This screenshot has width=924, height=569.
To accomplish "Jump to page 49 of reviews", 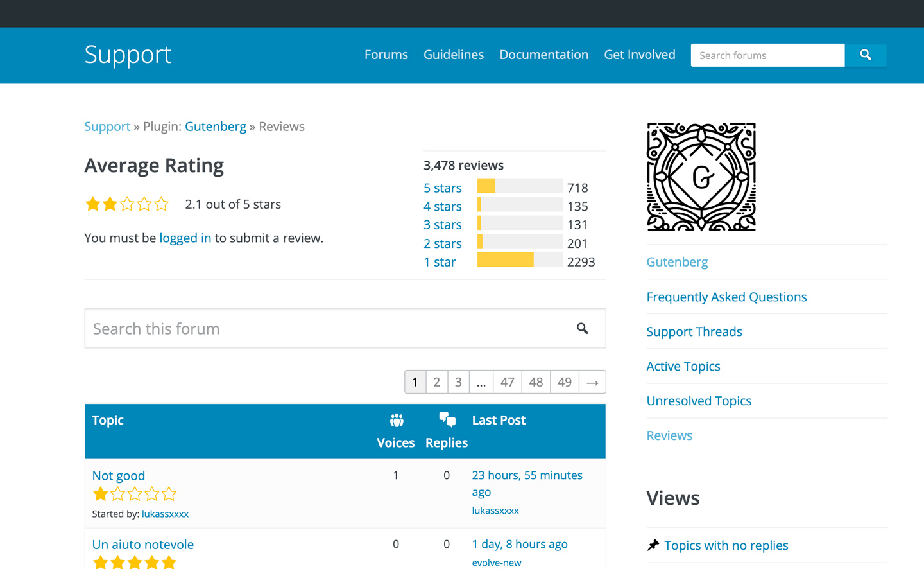I will tap(564, 382).
